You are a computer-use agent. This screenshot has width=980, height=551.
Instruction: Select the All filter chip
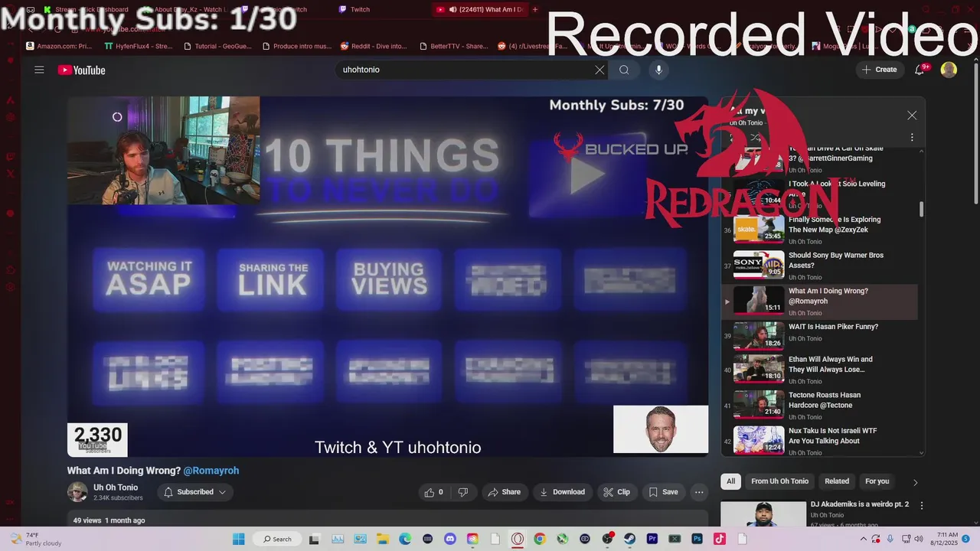pos(730,481)
